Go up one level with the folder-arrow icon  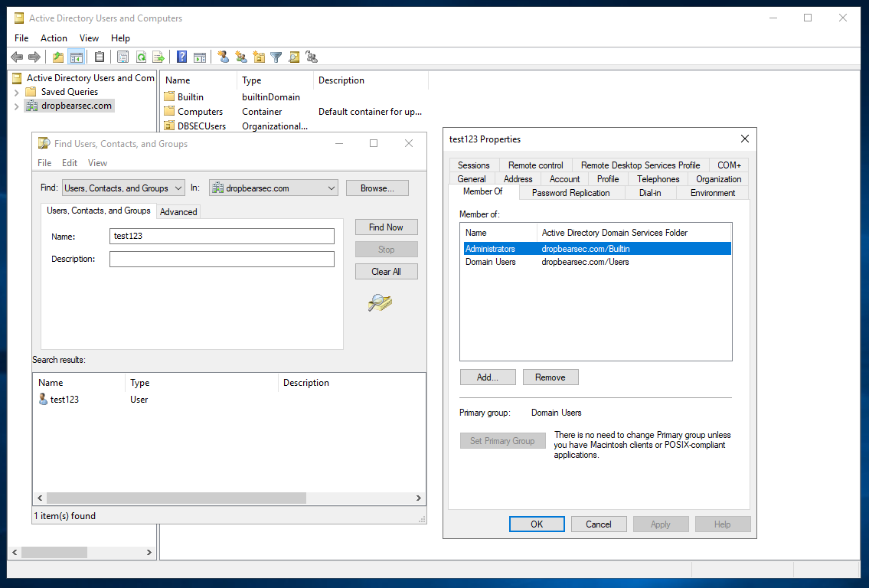pyautogui.click(x=58, y=57)
